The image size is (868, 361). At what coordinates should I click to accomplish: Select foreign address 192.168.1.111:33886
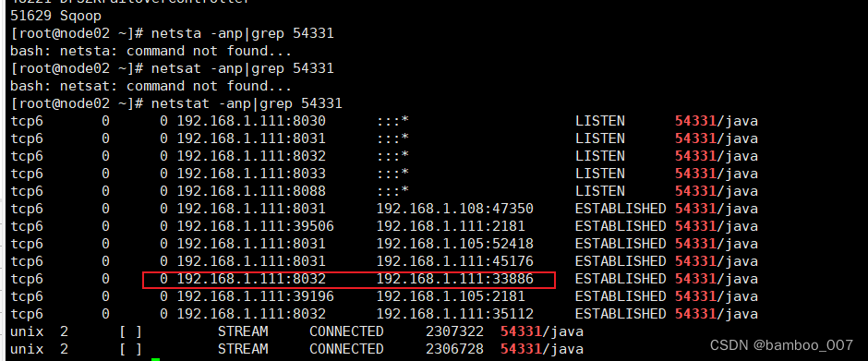click(x=455, y=279)
